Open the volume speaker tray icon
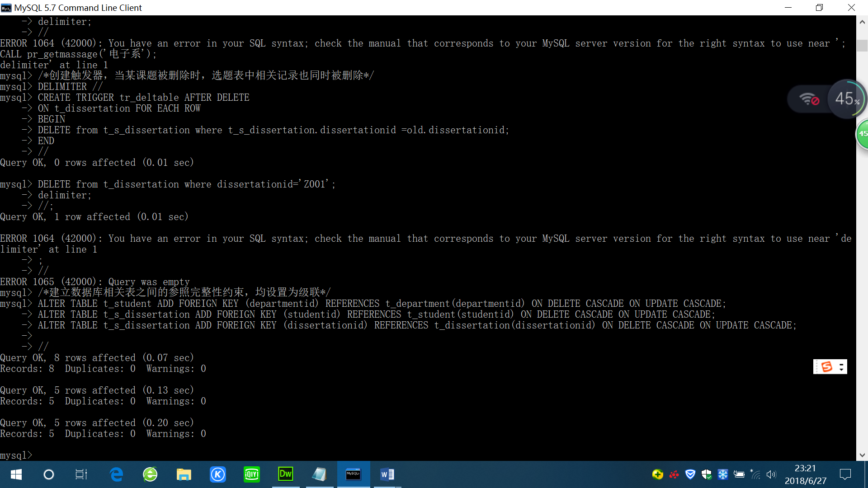This screenshot has height=488, width=868. coord(771,474)
